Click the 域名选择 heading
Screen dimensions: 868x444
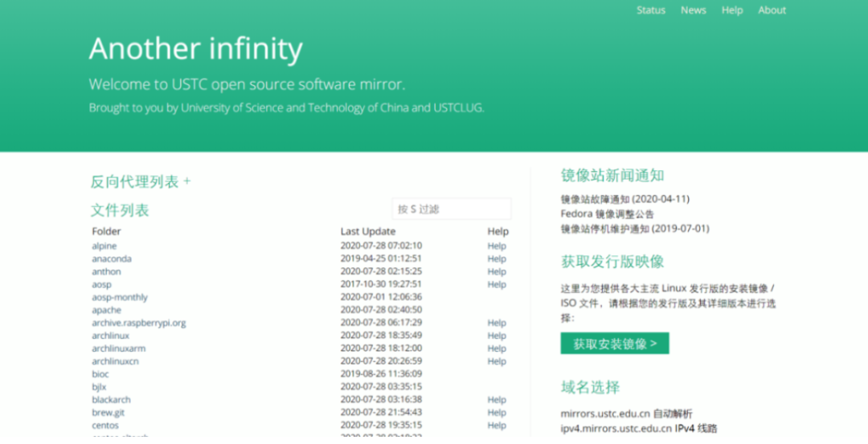coord(590,387)
